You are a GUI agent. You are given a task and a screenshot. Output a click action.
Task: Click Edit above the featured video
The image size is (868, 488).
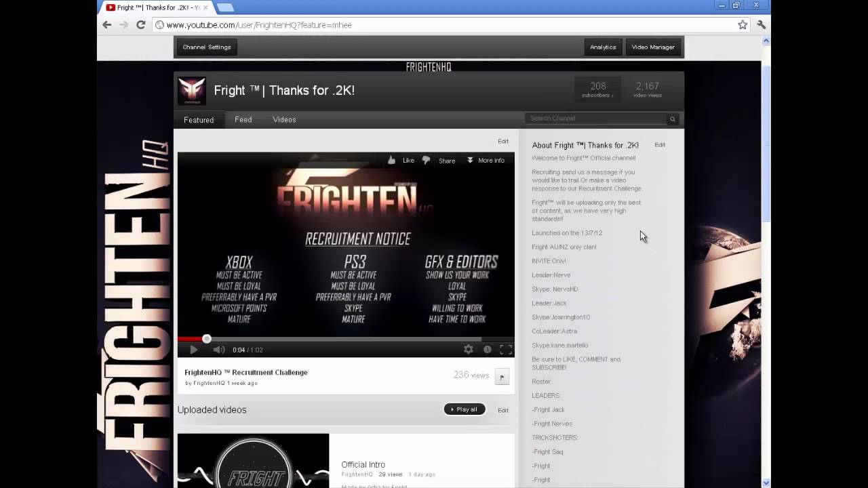[x=503, y=141]
